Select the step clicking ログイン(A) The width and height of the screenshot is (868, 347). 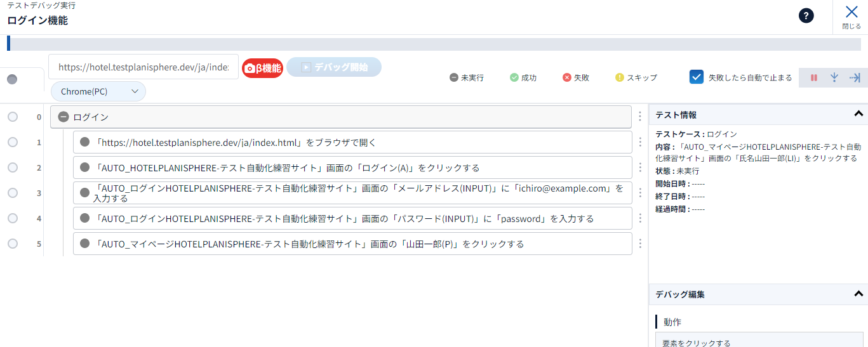tap(352, 167)
